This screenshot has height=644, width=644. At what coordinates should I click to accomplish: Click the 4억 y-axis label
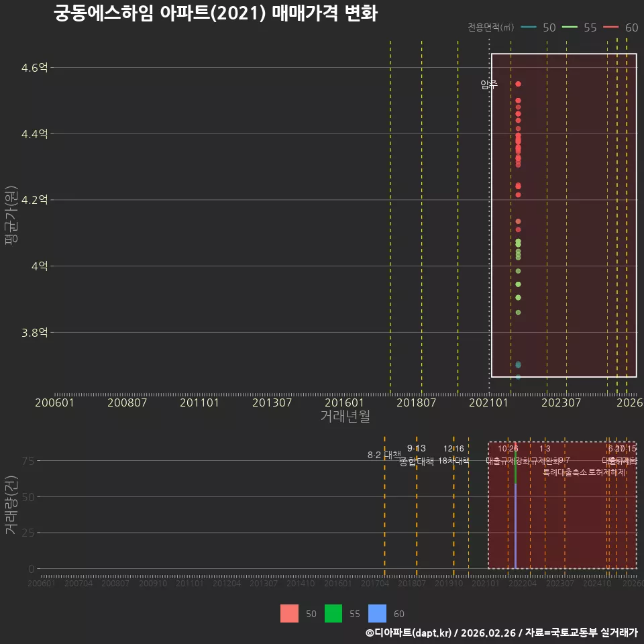(40, 266)
